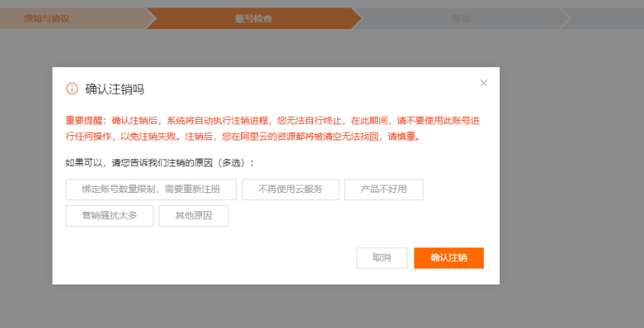Viewport: 644px width, 328px height.
Task: Choose the 营销骚扰太多 reason
Action: pyautogui.click(x=109, y=216)
